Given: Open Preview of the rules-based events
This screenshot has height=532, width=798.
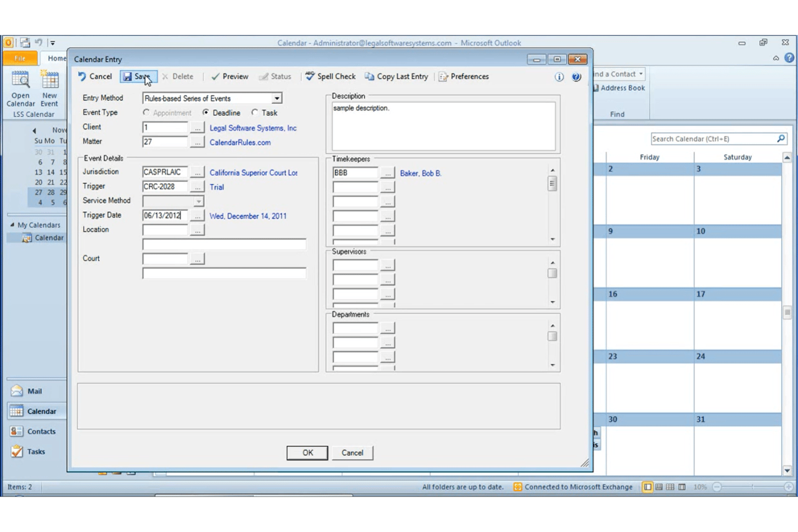Looking at the screenshot, I should [x=230, y=77].
